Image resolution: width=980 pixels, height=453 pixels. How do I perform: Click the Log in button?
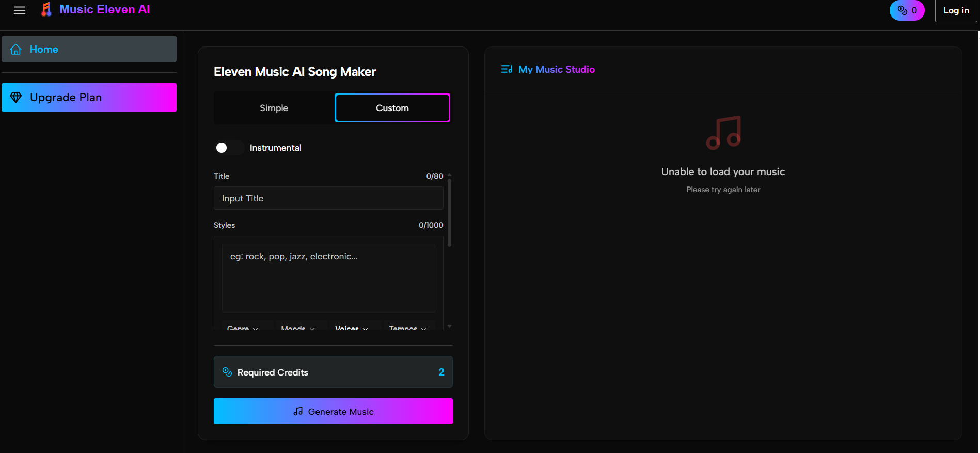point(956,10)
